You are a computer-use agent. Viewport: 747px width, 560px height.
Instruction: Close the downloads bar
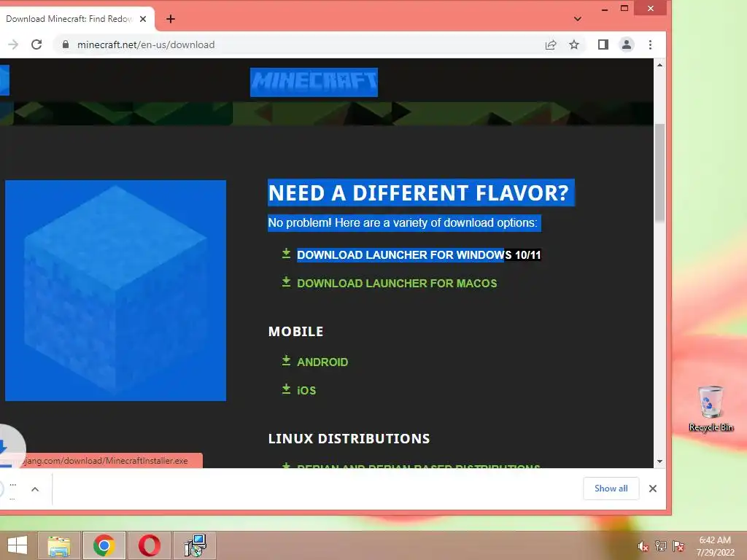[653, 489]
